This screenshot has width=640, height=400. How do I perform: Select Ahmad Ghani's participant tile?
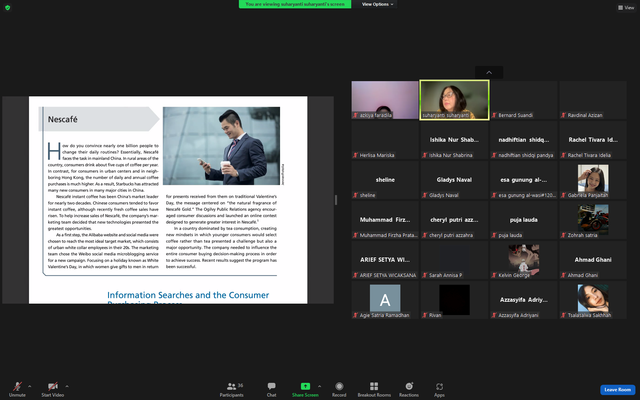click(x=593, y=260)
